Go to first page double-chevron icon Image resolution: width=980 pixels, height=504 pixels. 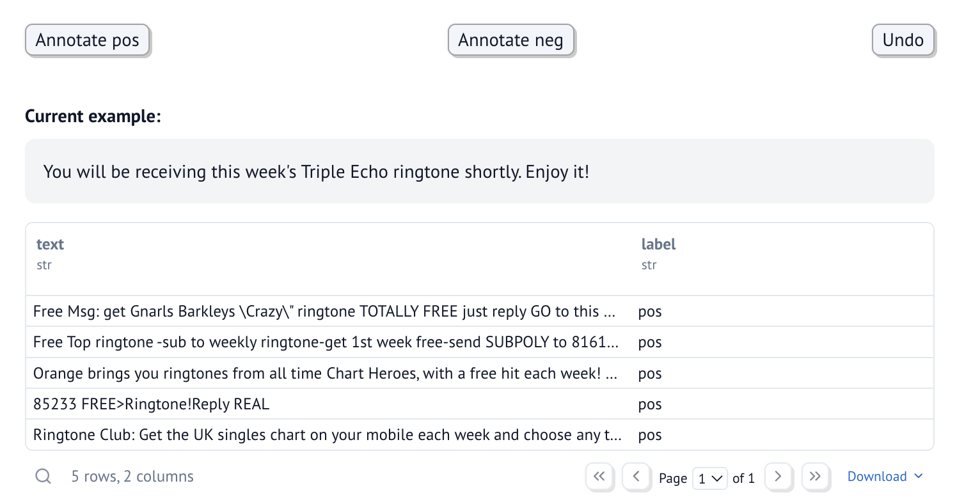tap(599, 476)
